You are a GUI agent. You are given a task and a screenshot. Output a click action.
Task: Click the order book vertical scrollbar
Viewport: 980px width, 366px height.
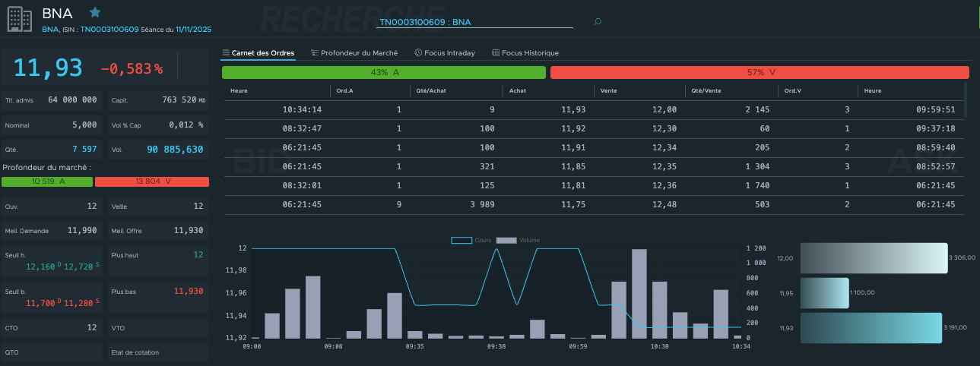coord(966,100)
